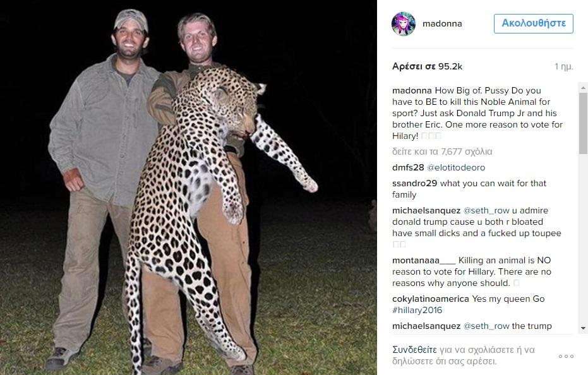Open madonna's profile from the header username
The image size is (588, 375).
pyautogui.click(x=442, y=24)
